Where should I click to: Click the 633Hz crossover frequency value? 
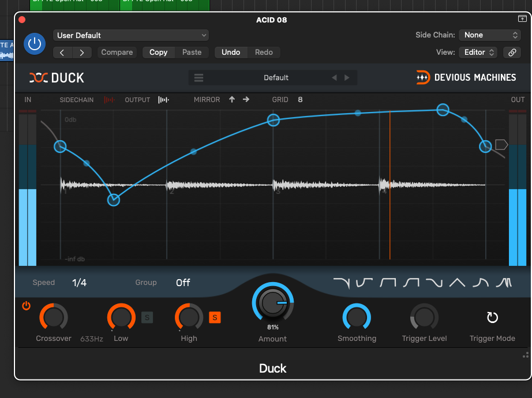pos(92,339)
